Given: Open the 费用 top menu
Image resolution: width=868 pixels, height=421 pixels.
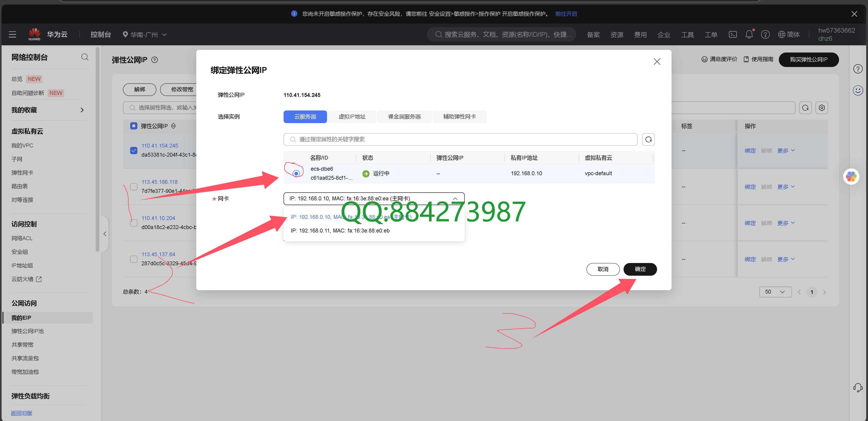Looking at the screenshot, I should click(x=640, y=34).
